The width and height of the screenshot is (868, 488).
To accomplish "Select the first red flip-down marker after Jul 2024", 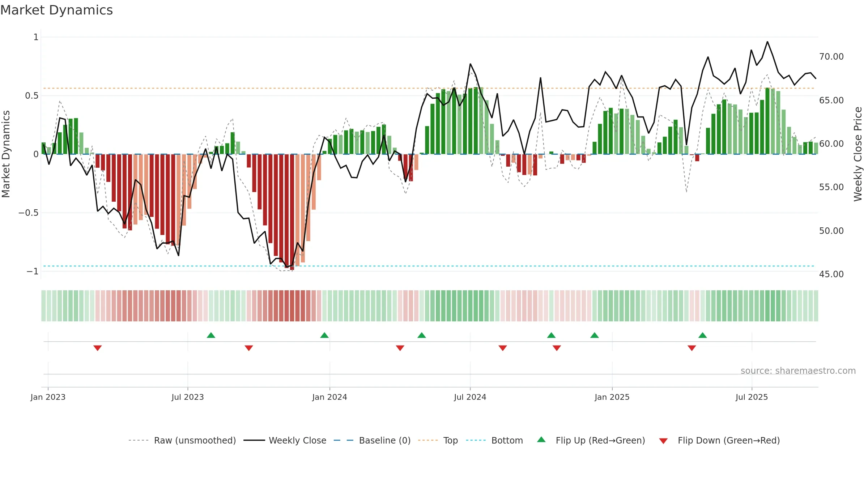I will tap(503, 348).
